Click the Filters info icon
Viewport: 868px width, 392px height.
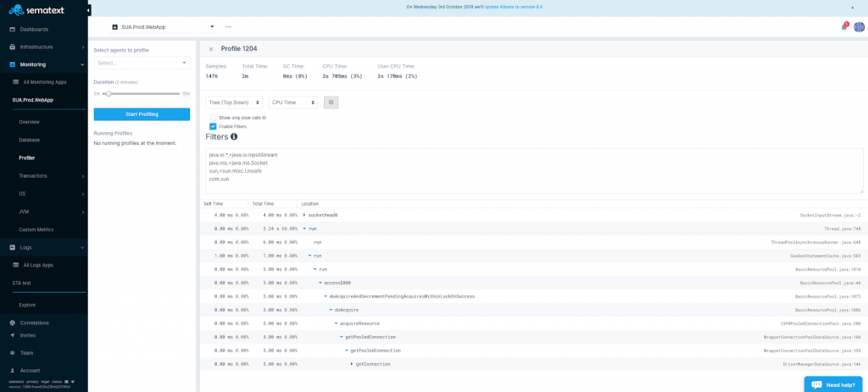[234, 136]
